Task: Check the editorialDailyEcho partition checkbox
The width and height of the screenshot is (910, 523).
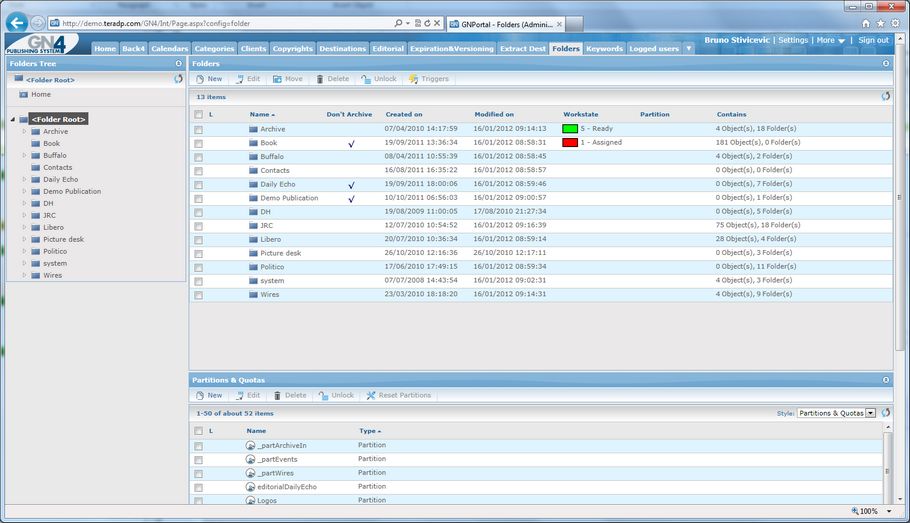Action: [x=198, y=488]
